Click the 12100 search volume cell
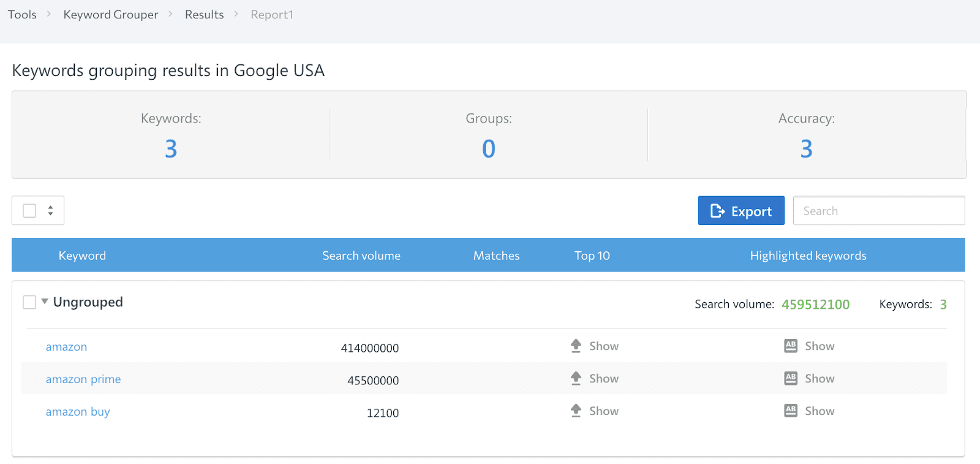This screenshot has width=980, height=464. coord(383,413)
